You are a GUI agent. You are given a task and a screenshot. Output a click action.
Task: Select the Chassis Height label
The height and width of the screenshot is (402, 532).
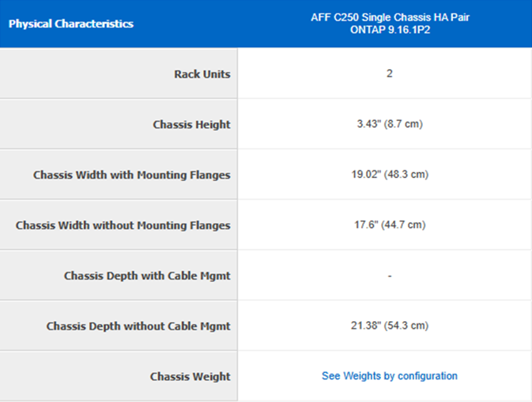point(191,124)
